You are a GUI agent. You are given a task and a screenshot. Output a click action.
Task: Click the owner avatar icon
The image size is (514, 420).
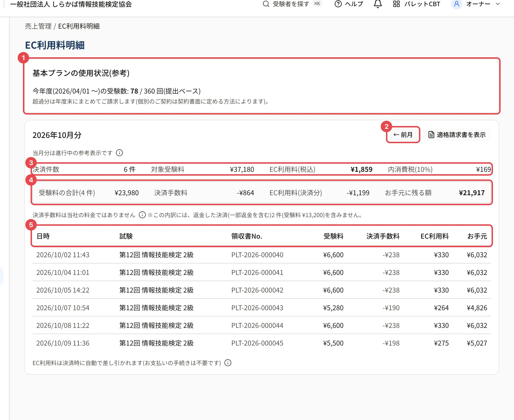click(457, 4)
